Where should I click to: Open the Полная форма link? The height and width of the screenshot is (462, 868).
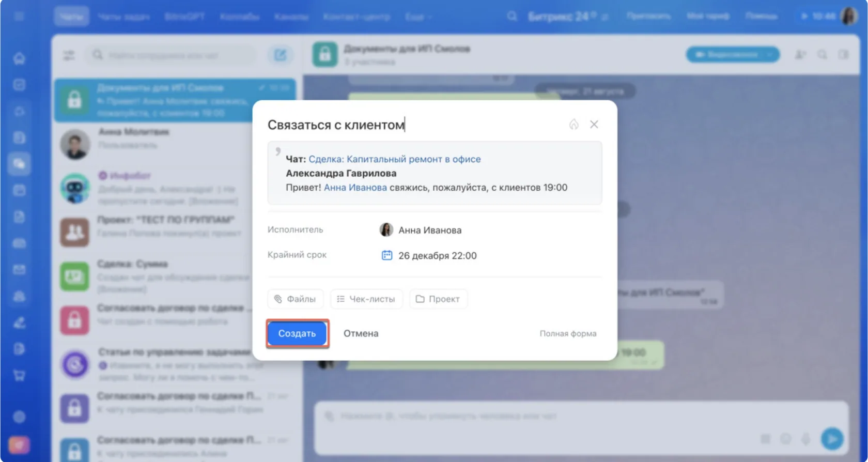[x=568, y=334]
